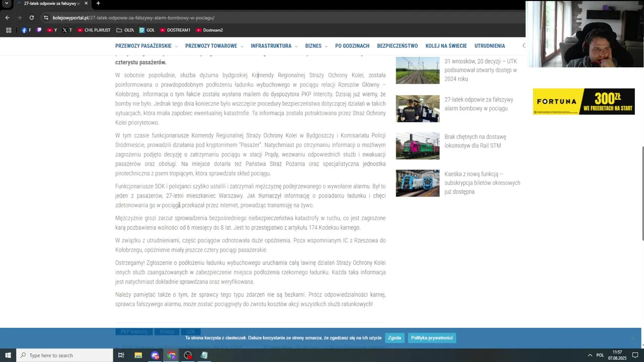Viewport: 644px width, 362px height.
Task: Open the X 'T' bookmark
Action: 67,30
